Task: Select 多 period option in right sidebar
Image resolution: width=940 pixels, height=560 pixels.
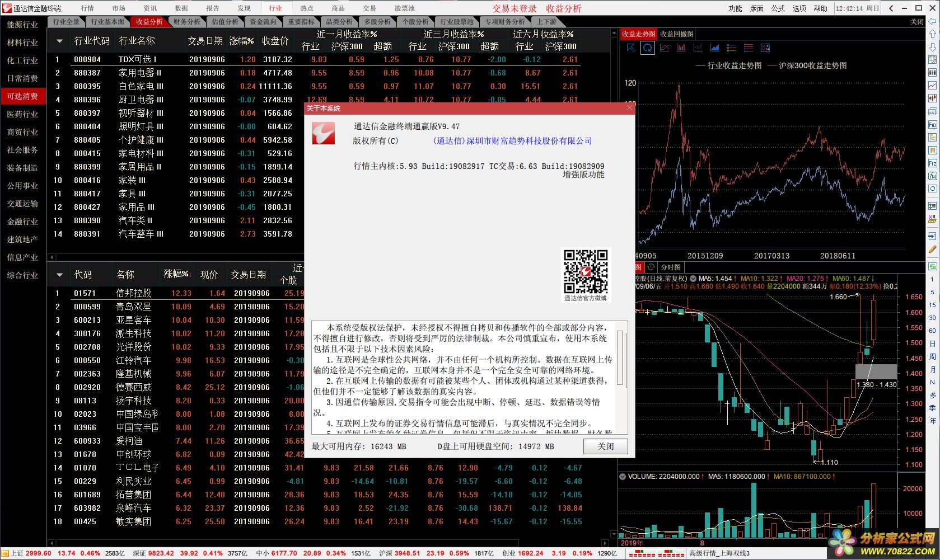Action: [932, 395]
